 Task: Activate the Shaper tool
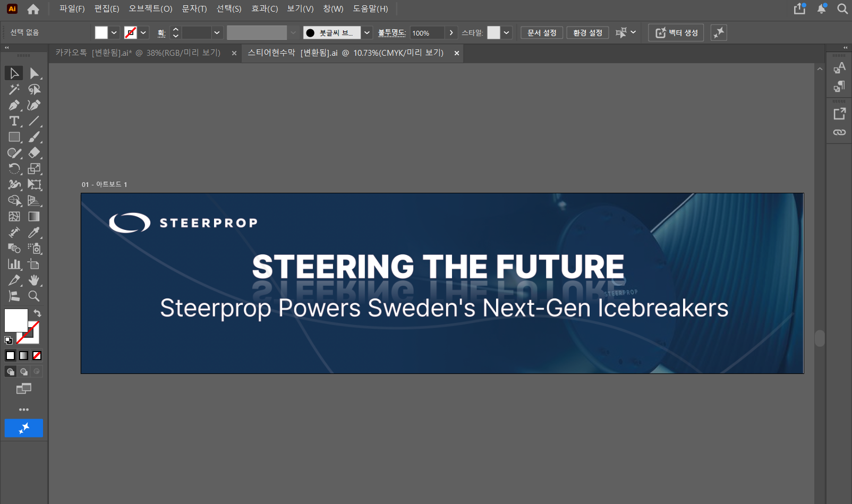click(x=14, y=153)
